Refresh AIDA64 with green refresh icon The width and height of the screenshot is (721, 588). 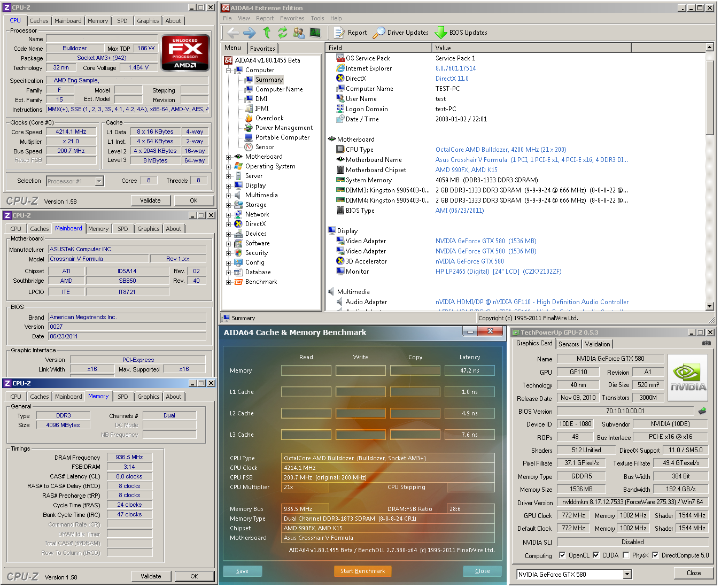pyautogui.click(x=282, y=33)
